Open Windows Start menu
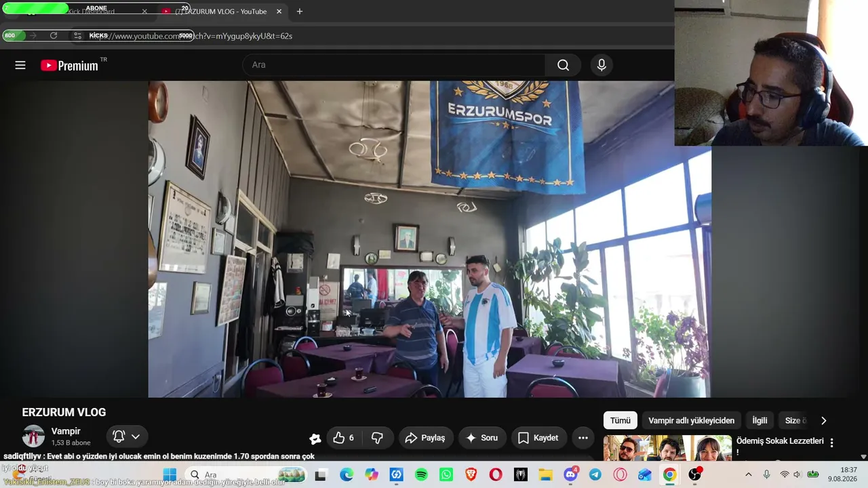Screen dimensions: 868x488 170,474
